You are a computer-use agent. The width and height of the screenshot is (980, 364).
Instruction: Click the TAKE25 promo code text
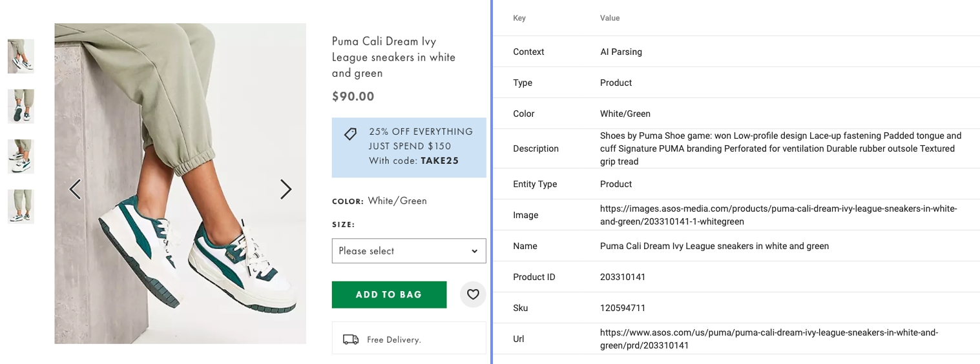[439, 161]
